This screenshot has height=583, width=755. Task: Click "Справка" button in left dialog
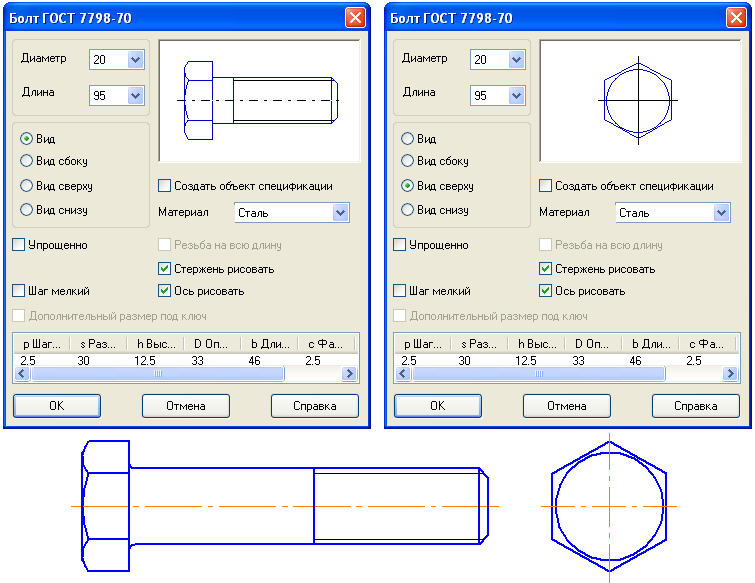[x=315, y=406]
